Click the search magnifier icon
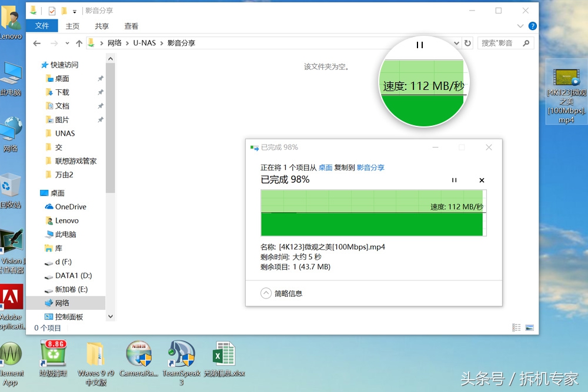The width and height of the screenshot is (588, 392). [x=526, y=43]
